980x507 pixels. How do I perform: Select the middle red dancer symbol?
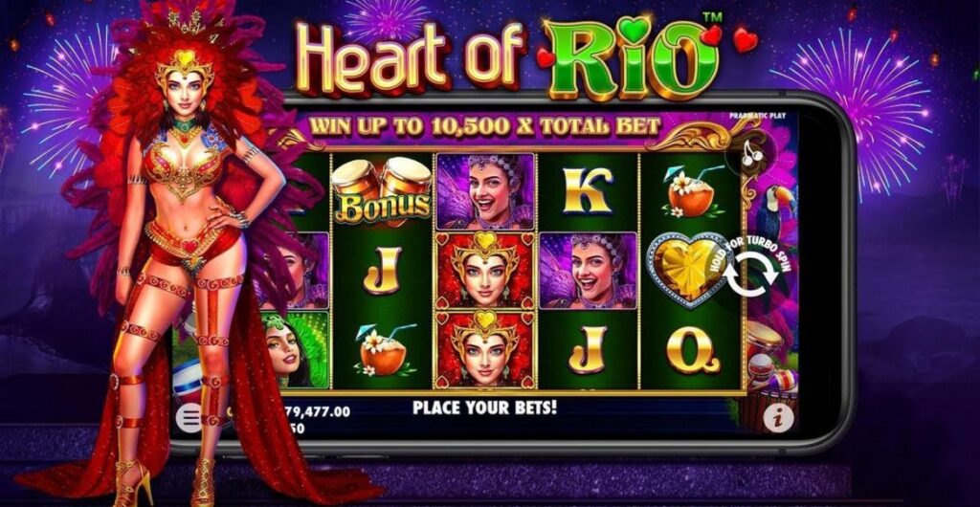tap(485, 271)
